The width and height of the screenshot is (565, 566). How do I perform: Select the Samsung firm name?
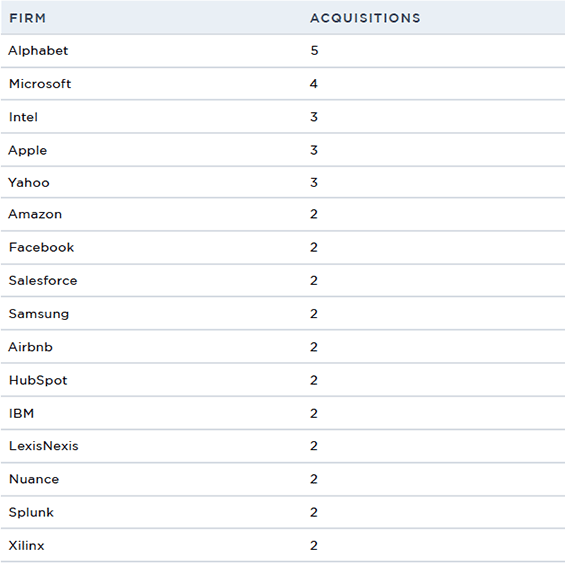pos(39,314)
